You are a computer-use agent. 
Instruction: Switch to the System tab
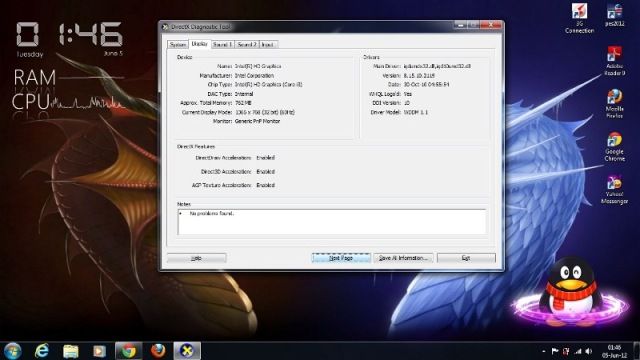click(x=178, y=44)
